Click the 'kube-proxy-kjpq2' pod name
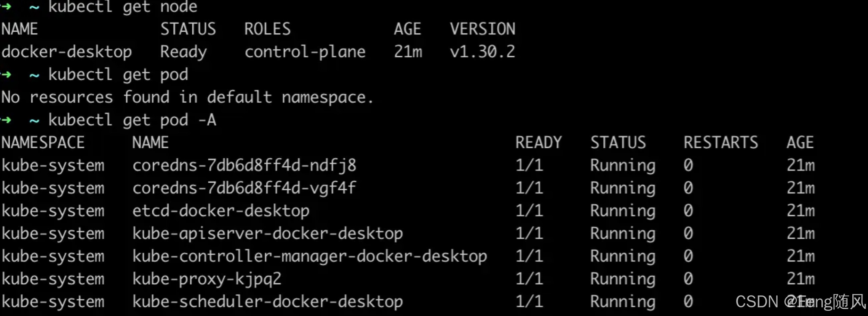Viewport: 868px width, 316px height. click(x=207, y=279)
